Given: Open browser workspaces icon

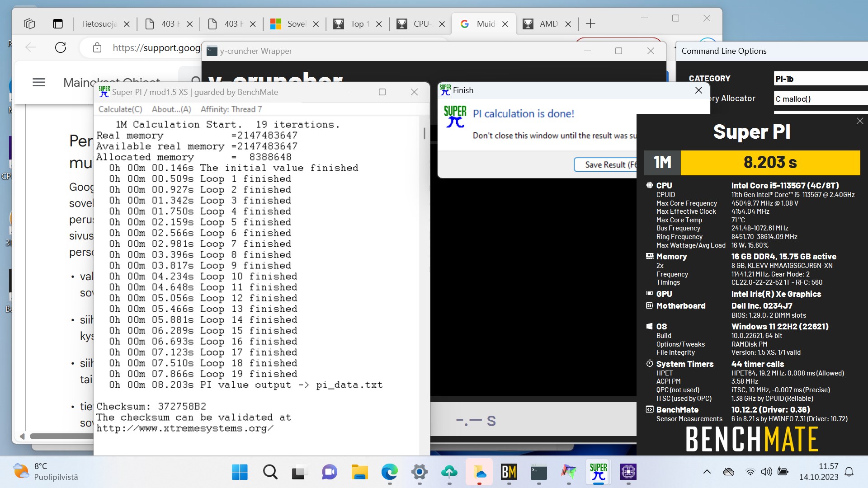Looking at the screenshot, I should [x=29, y=24].
